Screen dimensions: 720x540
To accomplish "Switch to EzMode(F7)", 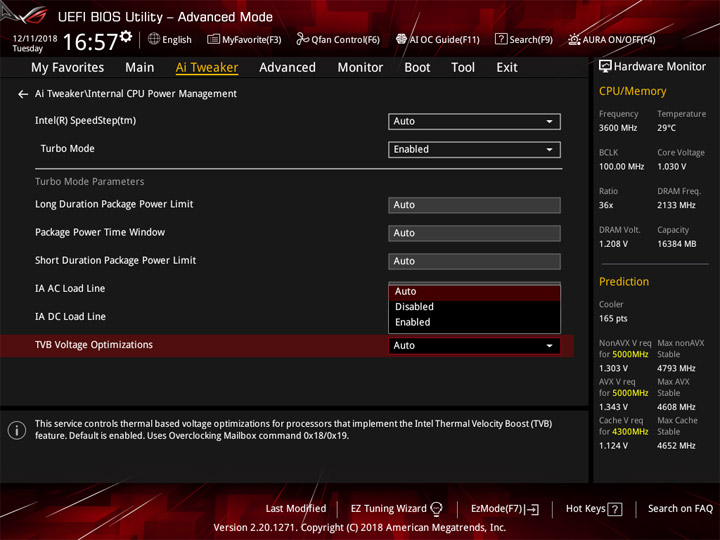I will pyautogui.click(x=505, y=509).
